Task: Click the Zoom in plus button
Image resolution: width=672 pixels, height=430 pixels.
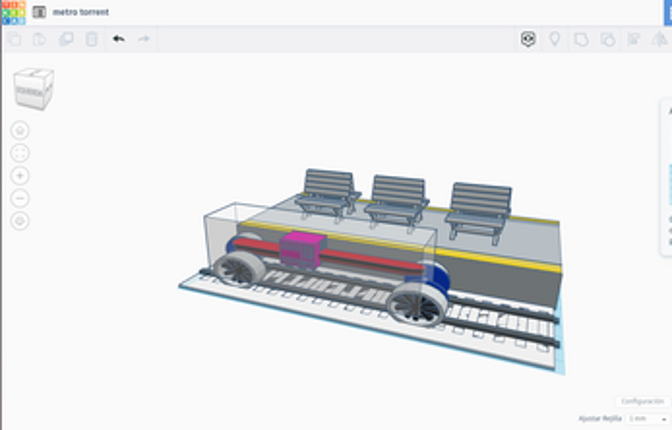Action: coord(20,176)
